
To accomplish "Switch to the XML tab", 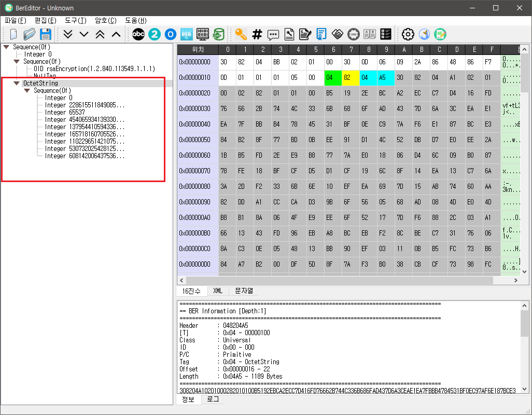I will 218,291.
